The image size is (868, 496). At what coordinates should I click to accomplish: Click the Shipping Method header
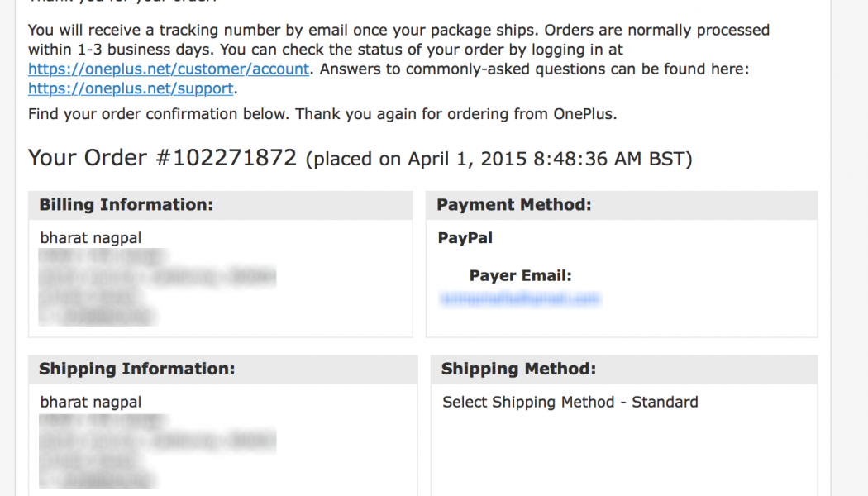518,370
